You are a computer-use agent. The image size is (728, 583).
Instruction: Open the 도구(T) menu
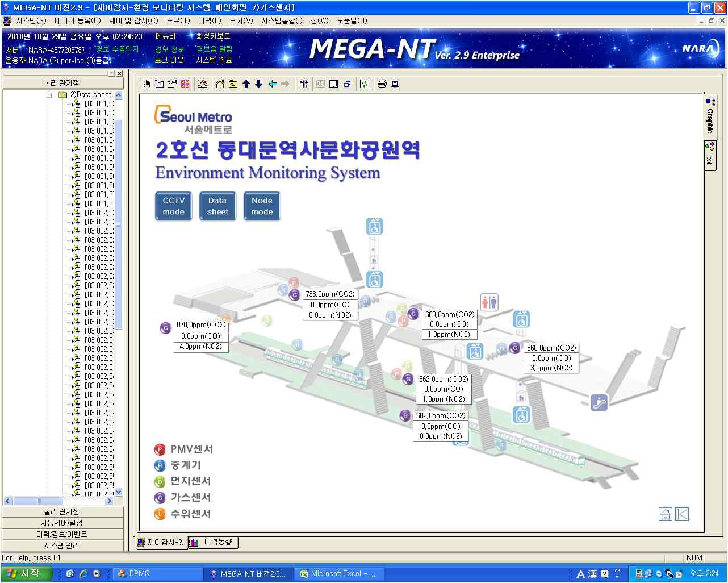click(x=178, y=20)
